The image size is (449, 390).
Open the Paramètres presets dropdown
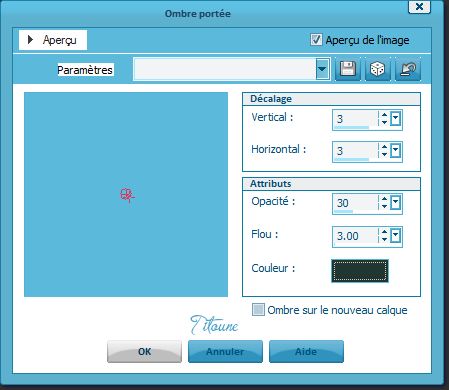pos(322,69)
